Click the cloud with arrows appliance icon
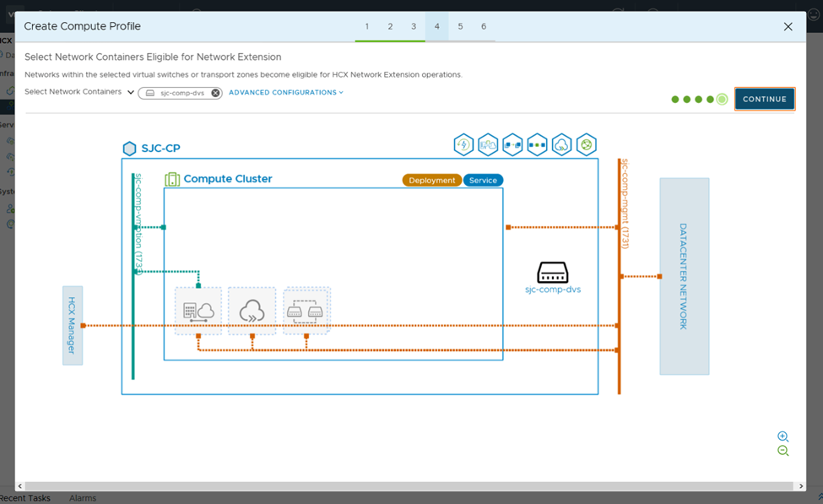Viewport: 823px width, 504px height. (252, 311)
